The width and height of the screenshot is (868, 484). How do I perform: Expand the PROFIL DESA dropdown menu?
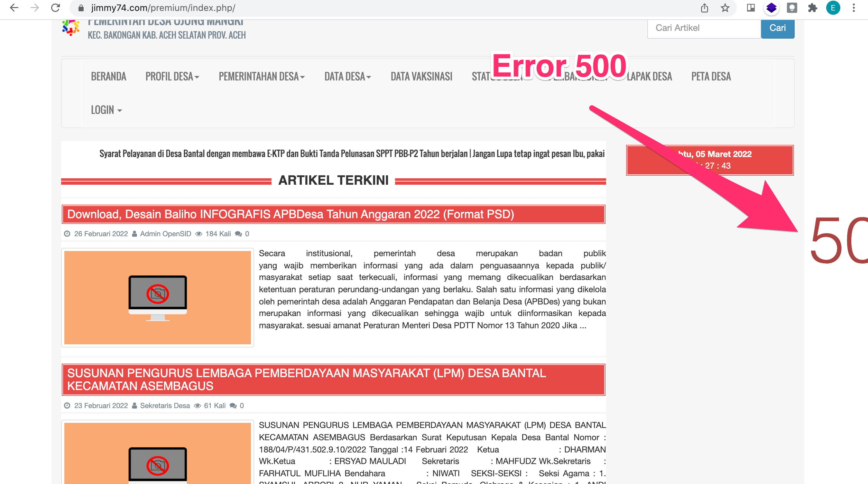pyautogui.click(x=172, y=77)
